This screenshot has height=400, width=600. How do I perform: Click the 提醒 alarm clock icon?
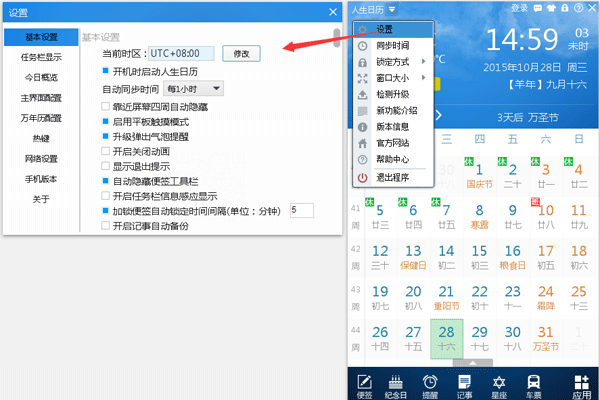tap(430, 382)
